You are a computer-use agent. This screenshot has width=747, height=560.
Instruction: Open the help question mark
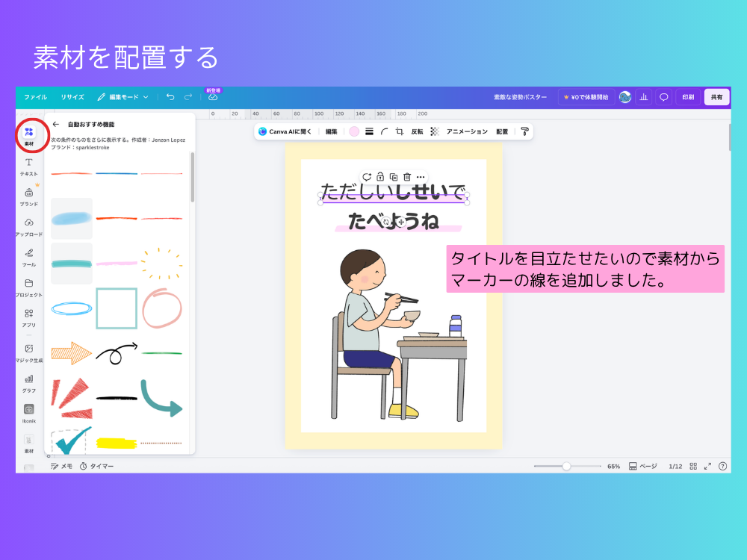pos(722,466)
